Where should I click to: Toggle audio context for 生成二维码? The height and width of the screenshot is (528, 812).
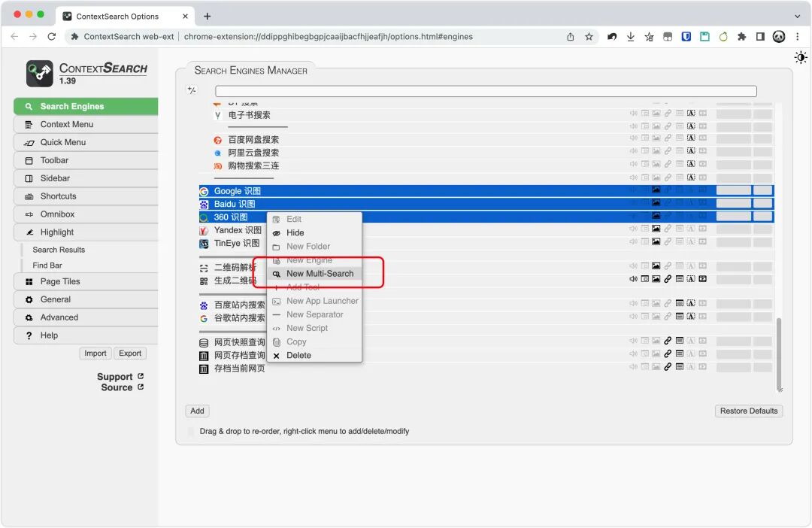(x=633, y=279)
